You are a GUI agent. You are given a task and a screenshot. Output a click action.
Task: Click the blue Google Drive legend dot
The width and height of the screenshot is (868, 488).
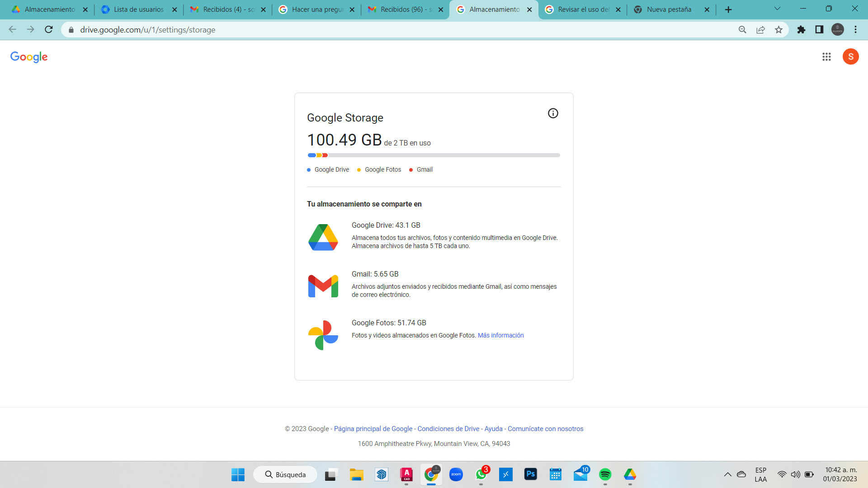tap(309, 170)
